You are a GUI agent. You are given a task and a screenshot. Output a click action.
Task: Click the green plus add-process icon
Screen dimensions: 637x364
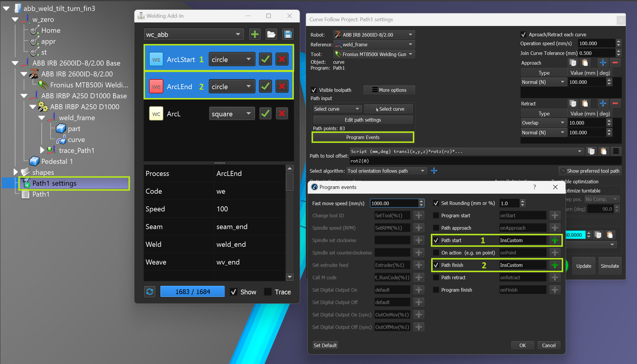[255, 35]
